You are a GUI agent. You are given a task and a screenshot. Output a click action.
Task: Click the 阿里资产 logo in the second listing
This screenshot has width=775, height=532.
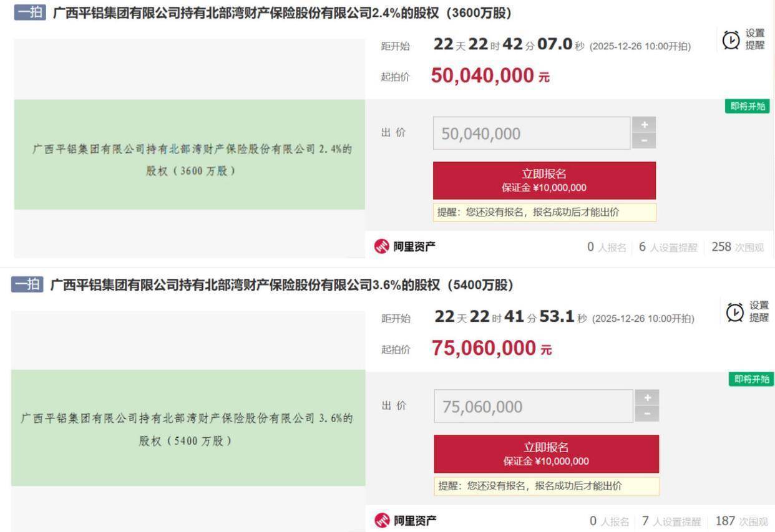click(405, 520)
